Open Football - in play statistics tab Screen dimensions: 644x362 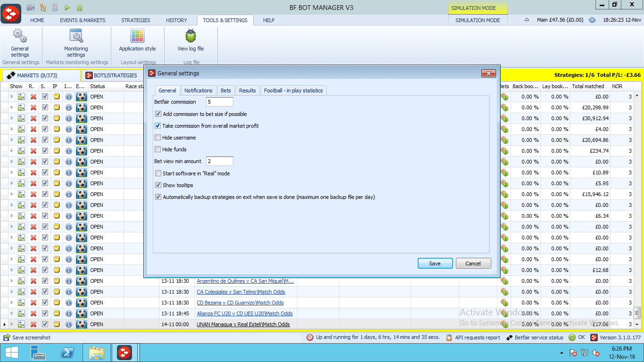(293, 90)
